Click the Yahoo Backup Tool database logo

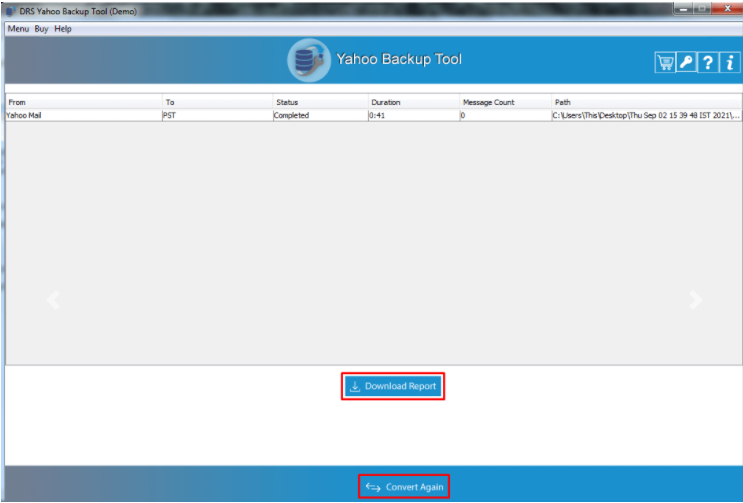point(309,60)
